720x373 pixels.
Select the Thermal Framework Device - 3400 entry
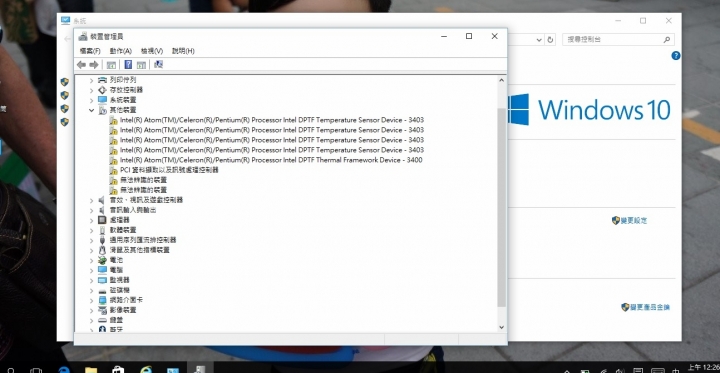click(x=271, y=160)
